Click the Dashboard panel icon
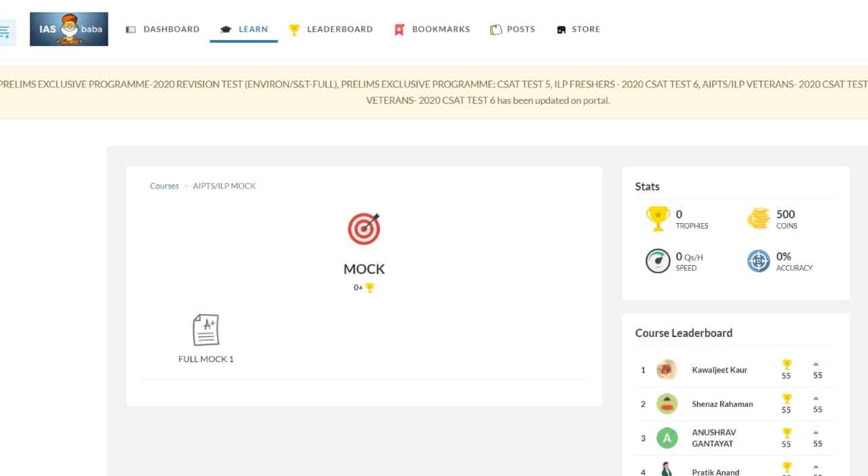 pyautogui.click(x=131, y=30)
